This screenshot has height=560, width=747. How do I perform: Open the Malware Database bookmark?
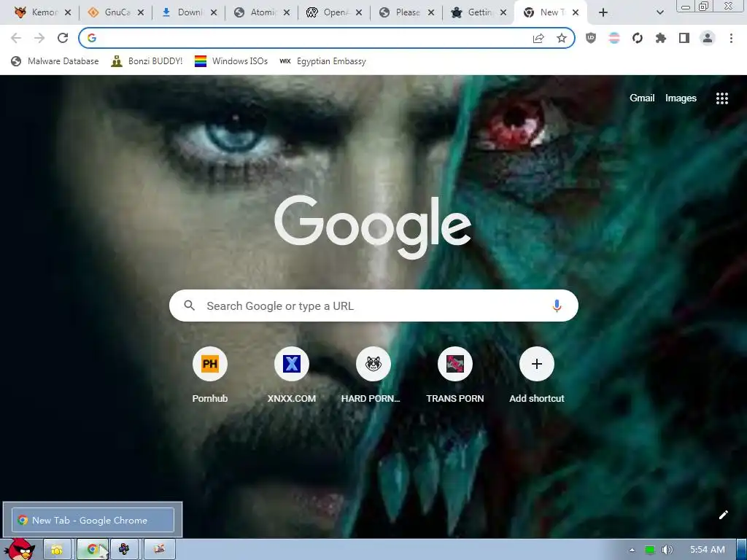click(x=55, y=61)
